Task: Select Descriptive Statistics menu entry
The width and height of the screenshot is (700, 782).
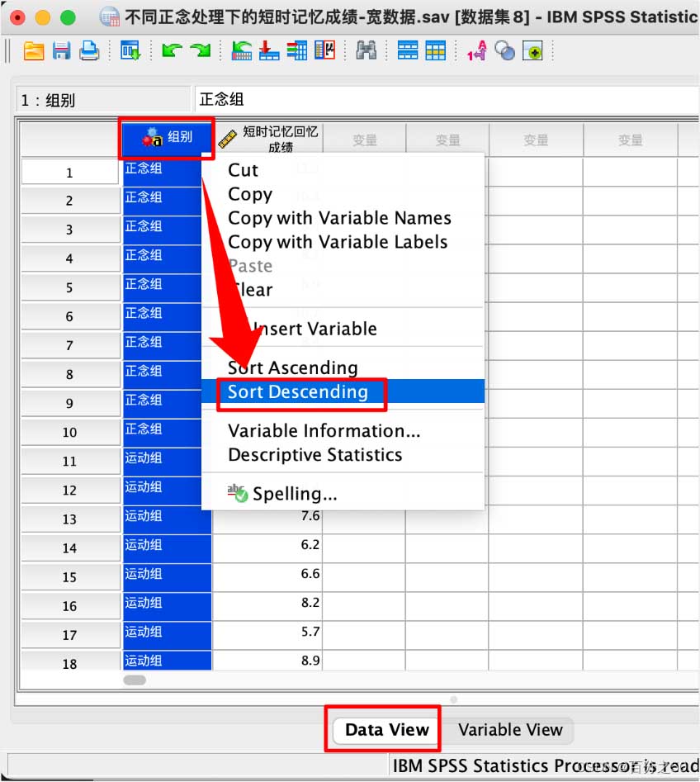Action: pyautogui.click(x=315, y=455)
